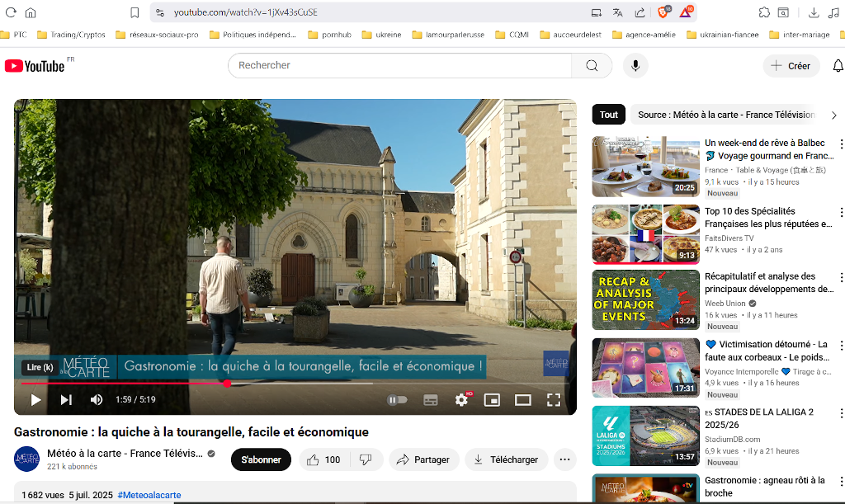Enter full screen mode

click(x=554, y=399)
